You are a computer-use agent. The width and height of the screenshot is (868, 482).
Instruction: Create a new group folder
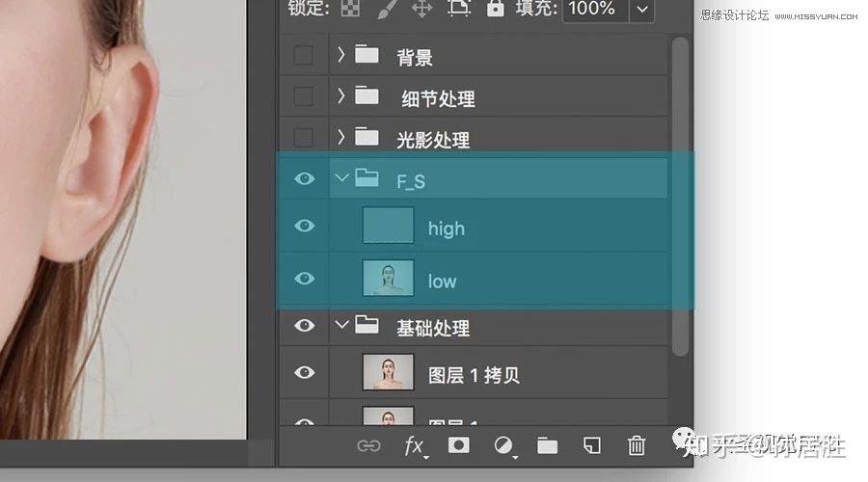[x=548, y=445]
